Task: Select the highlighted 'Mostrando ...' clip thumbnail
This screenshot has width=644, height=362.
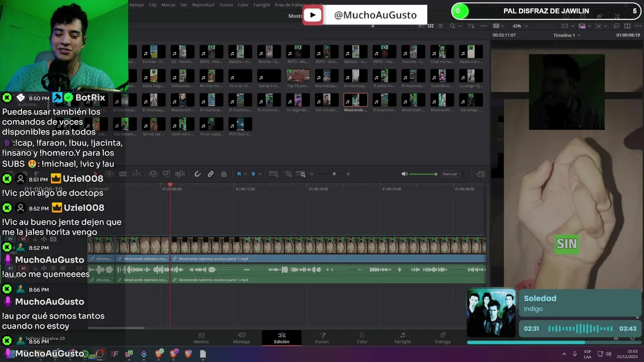Action: (356, 100)
